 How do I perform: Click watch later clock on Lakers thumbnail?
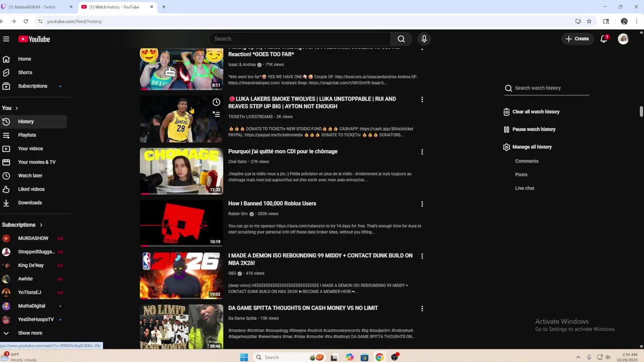pos(216,103)
